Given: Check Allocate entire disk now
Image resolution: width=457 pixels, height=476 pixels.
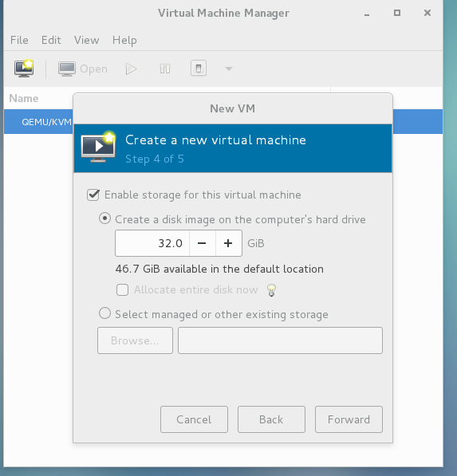Looking at the screenshot, I should (122, 289).
